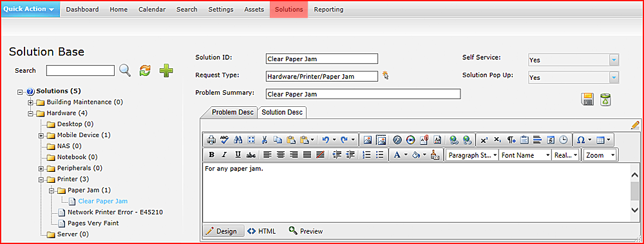Screen dimensions: 644x244
Task: Toggle bold formatting in editor
Action: (211, 155)
